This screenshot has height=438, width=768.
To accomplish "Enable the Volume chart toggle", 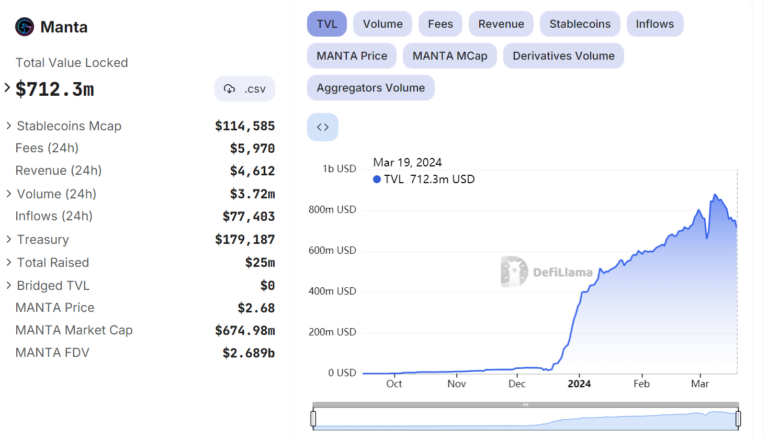I will [382, 23].
